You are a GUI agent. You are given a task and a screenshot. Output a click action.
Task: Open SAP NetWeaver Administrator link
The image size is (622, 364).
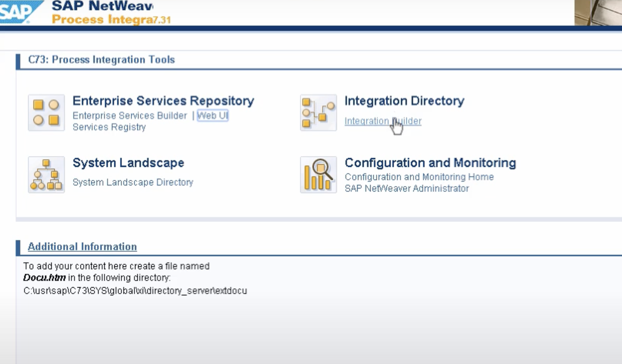click(x=407, y=188)
